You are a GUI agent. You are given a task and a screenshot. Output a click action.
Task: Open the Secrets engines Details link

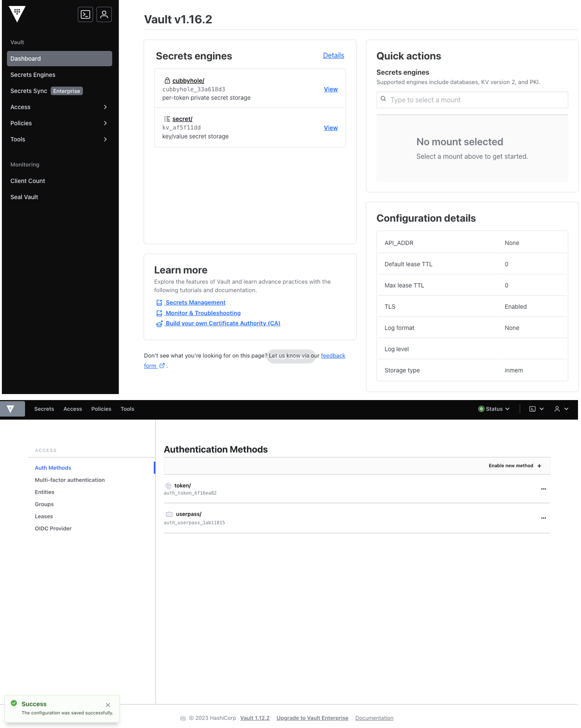pos(333,55)
